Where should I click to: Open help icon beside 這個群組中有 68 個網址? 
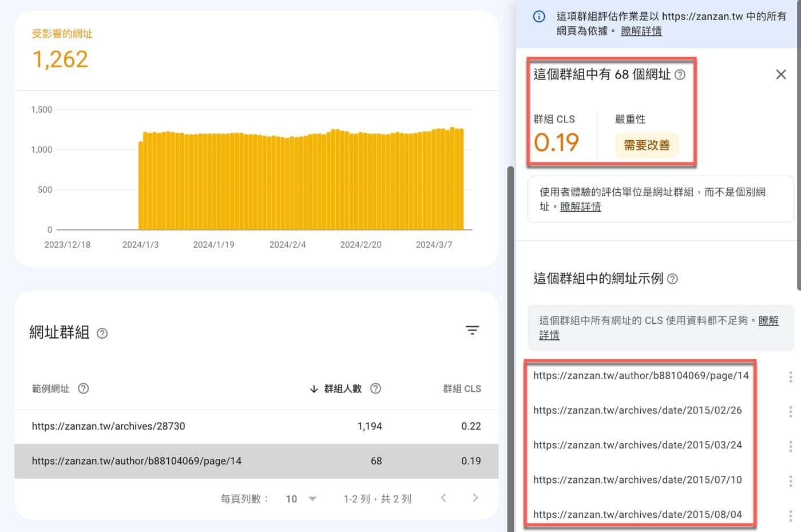pyautogui.click(x=680, y=75)
